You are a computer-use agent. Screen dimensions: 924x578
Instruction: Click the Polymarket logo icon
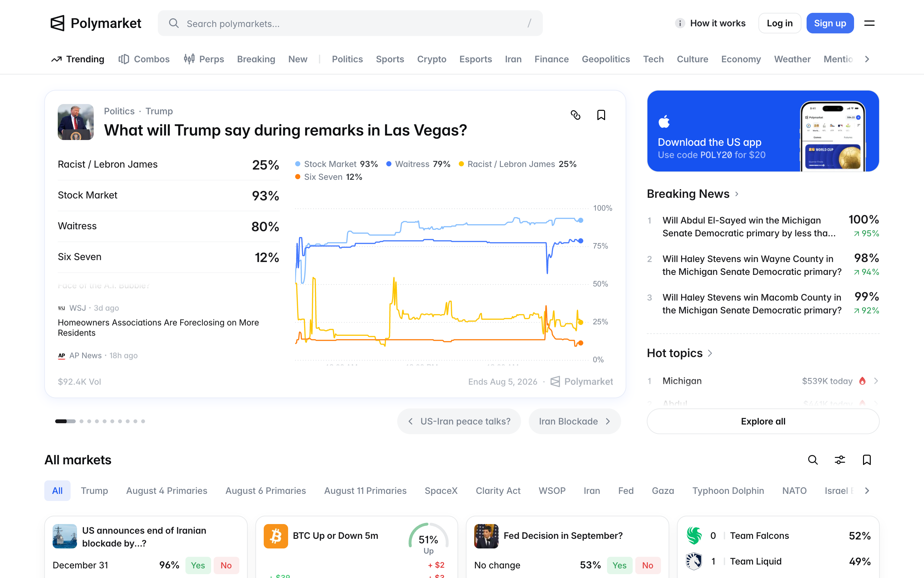coord(57,23)
